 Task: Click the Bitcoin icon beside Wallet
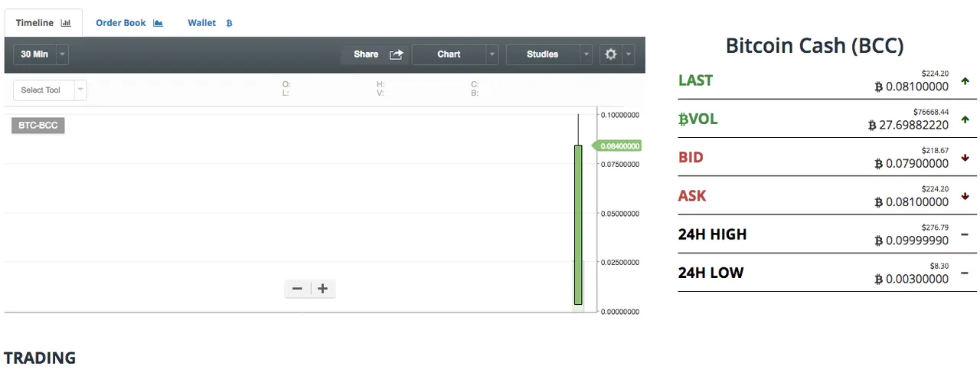click(x=229, y=23)
